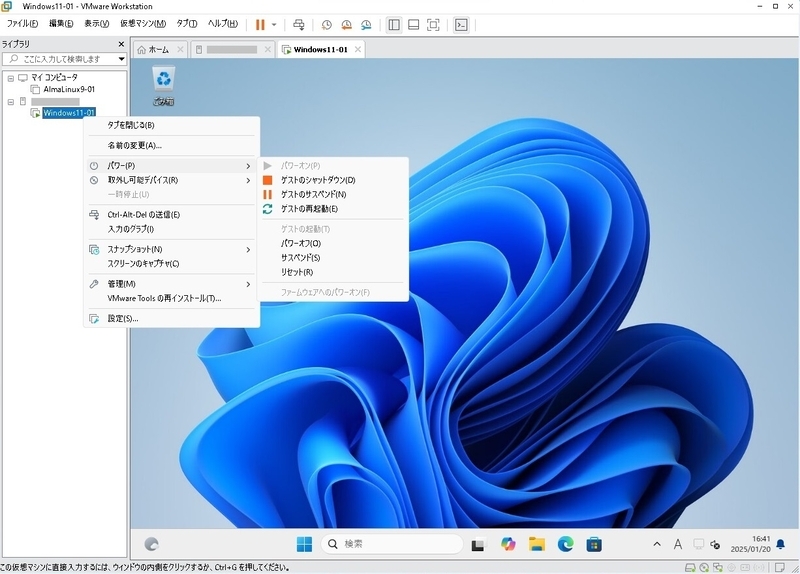Click the take snapshot clock icon

[x=327, y=25]
